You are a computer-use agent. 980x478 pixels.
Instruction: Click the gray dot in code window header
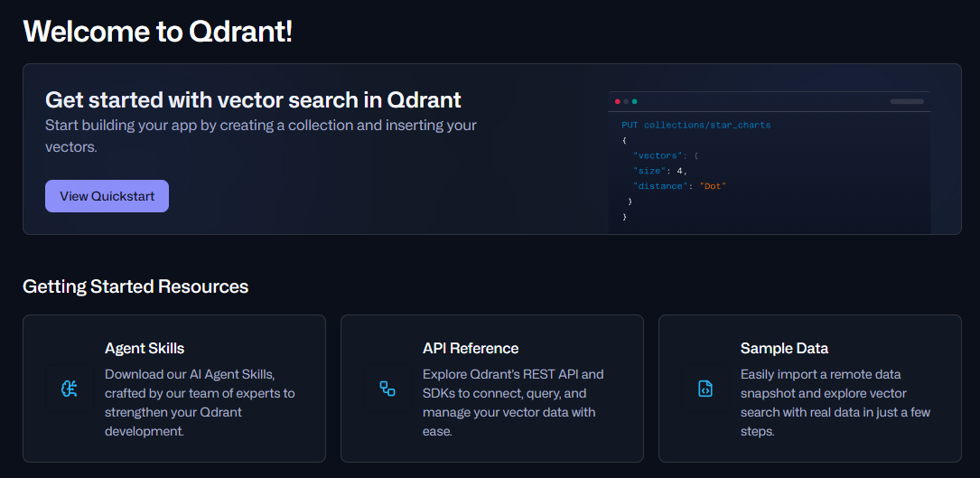626,101
